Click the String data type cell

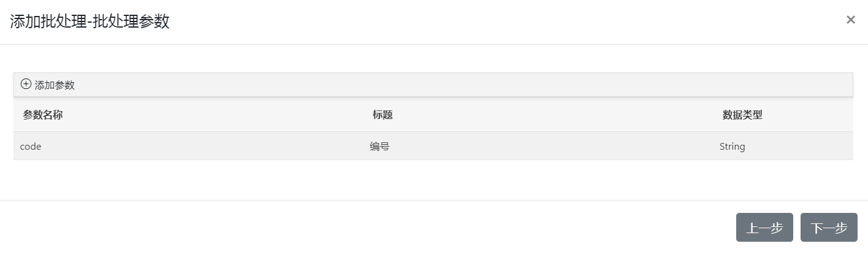[x=732, y=147]
